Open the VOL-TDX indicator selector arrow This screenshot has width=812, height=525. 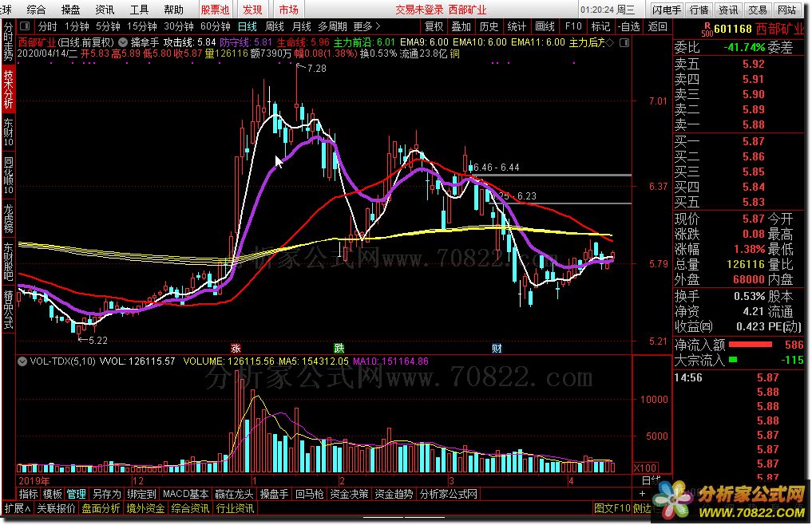(22, 361)
